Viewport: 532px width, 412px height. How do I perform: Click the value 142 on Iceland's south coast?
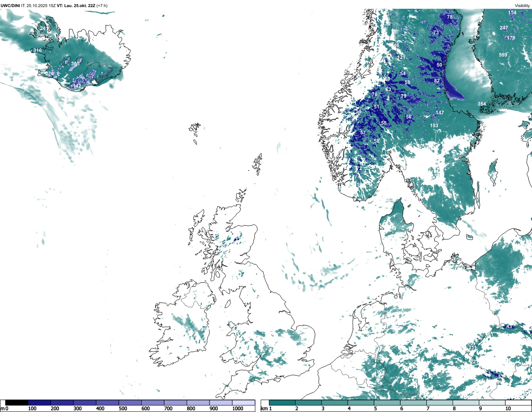[x=77, y=86]
